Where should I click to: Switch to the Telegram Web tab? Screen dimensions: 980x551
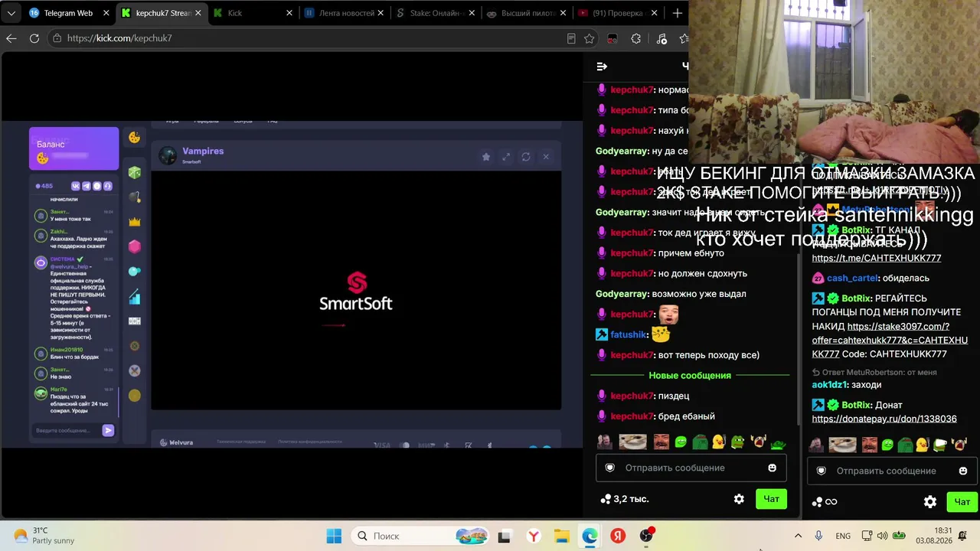(x=67, y=13)
